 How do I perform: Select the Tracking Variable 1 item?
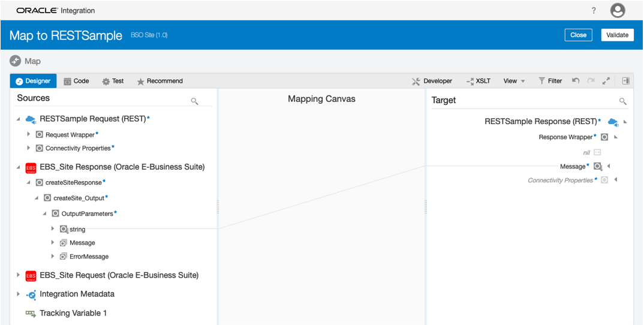[x=73, y=313]
